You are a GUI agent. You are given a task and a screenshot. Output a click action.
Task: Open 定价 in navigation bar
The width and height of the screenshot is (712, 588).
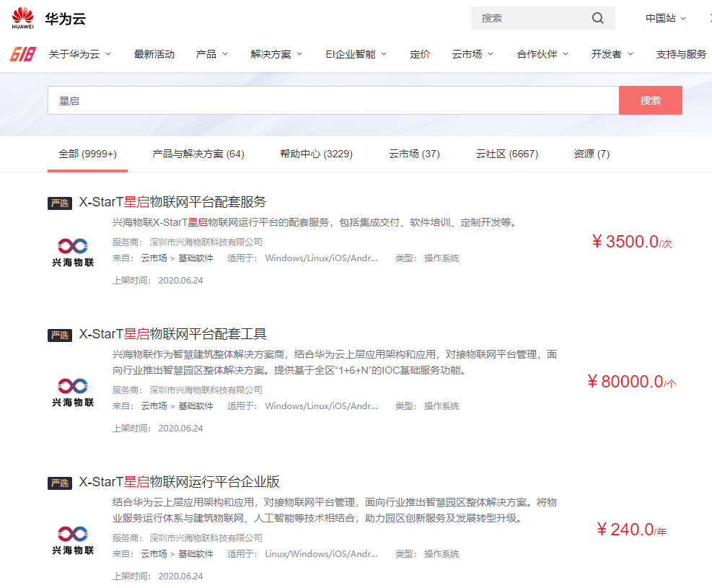(x=420, y=54)
